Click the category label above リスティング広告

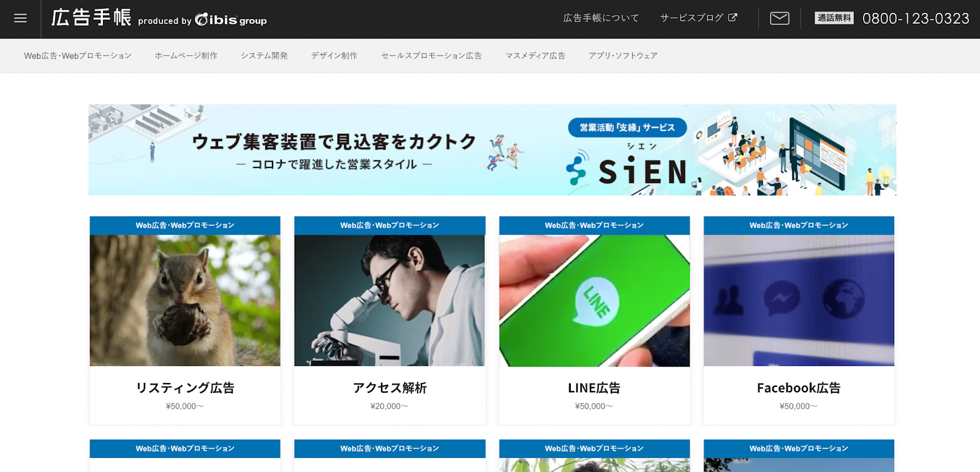click(185, 226)
